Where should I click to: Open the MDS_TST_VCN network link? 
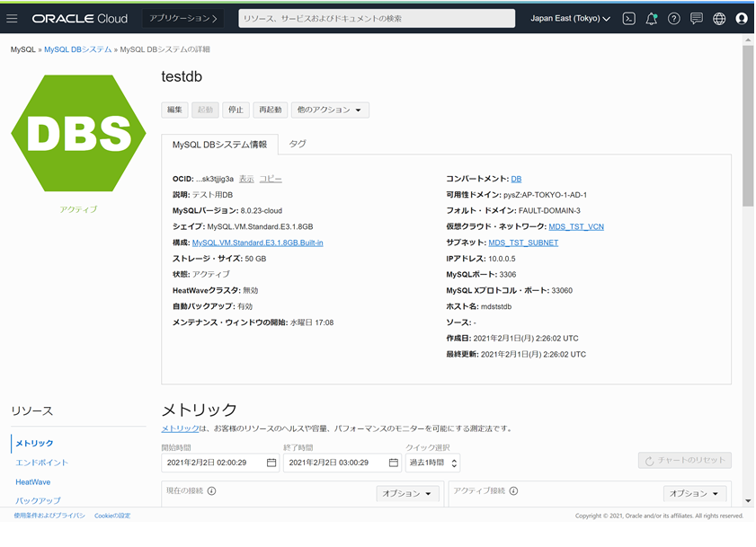click(x=576, y=226)
